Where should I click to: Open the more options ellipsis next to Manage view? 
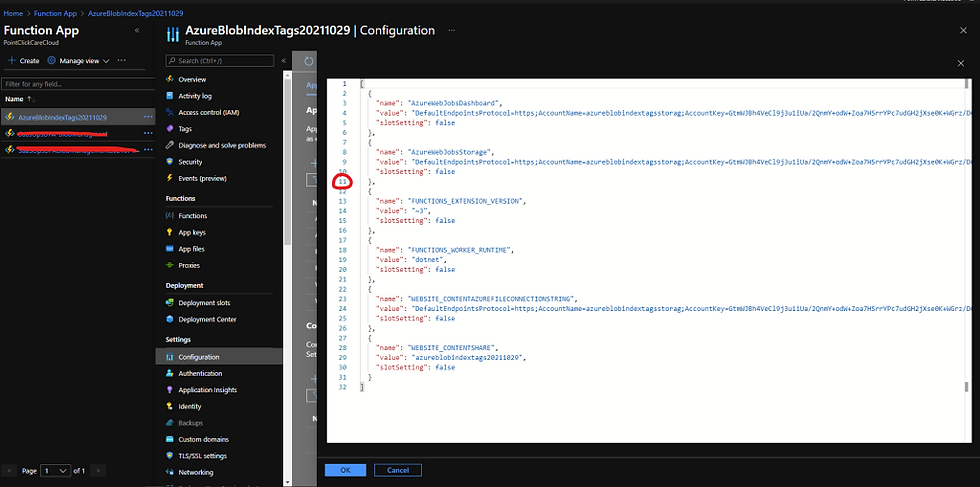(121, 61)
